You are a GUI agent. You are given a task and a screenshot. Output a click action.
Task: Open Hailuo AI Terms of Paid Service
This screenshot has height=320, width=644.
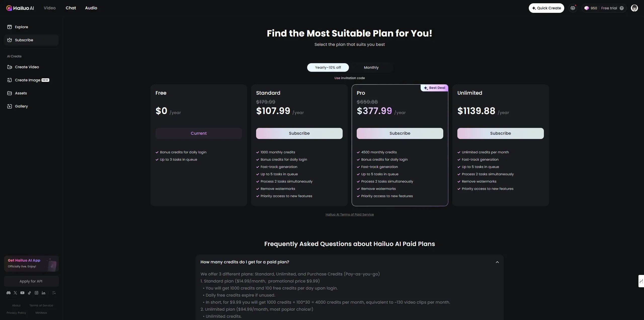350,215
